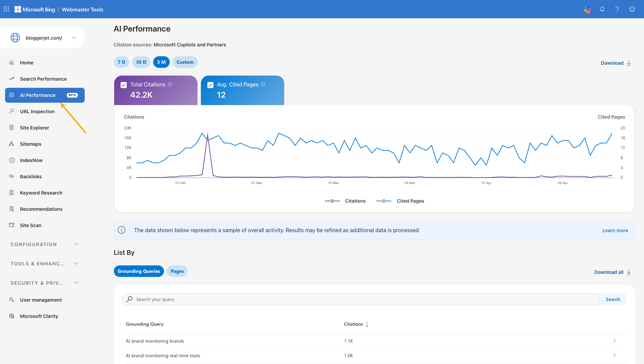Click the Recommendations icon
The image size is (644, 364).
click(12, 209)
